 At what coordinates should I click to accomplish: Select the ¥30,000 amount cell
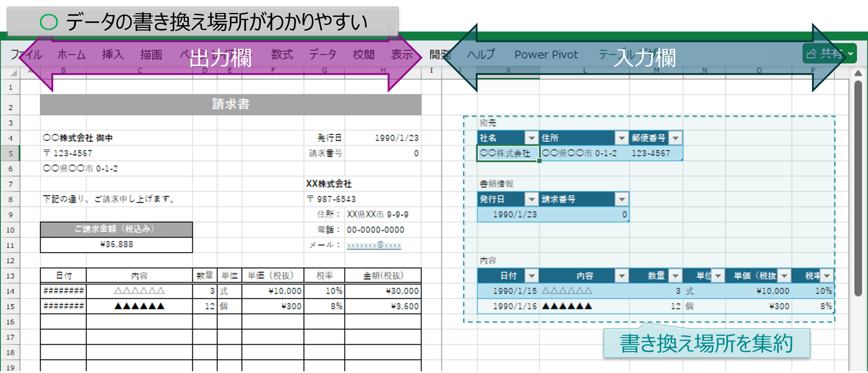(x=383, y=291)
